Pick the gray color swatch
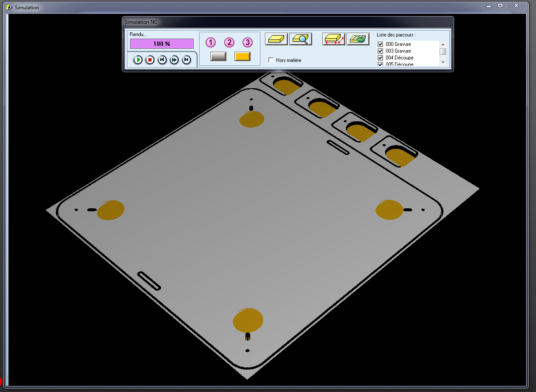 (218, 56)
